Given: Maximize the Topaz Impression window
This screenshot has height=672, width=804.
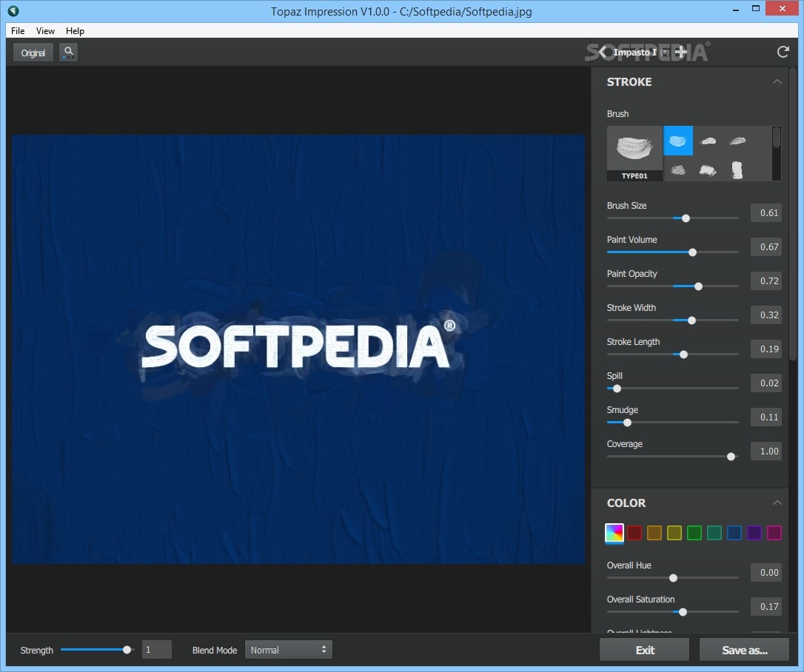Looking at the screenshot, I should (756, 9).
